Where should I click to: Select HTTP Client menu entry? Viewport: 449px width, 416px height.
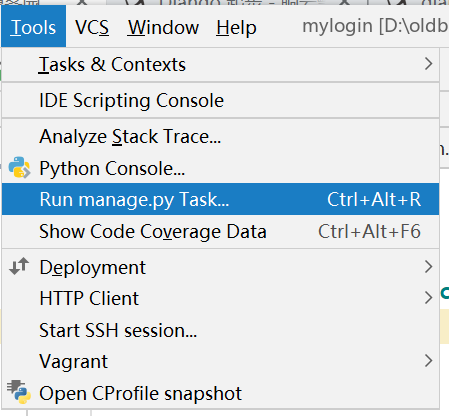[220, 298]
